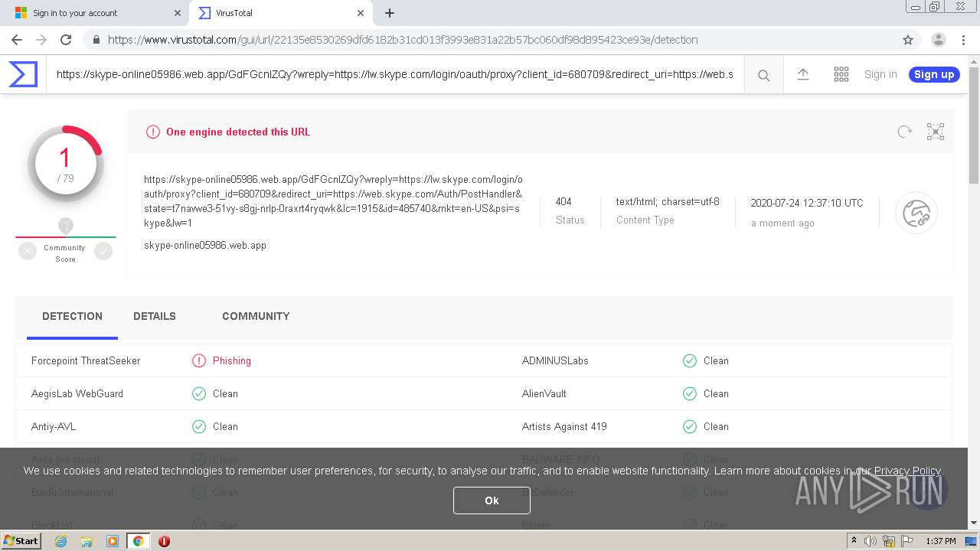Show hidden tray icons arrow

854,541
